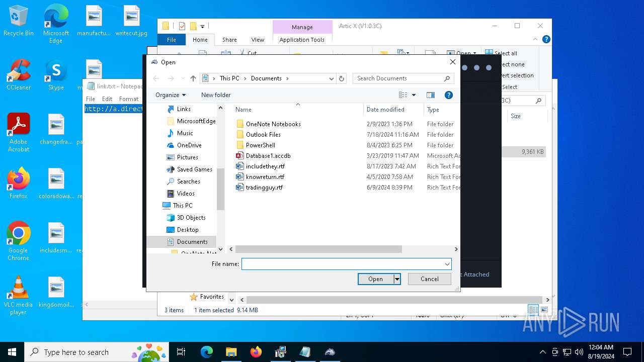644x362 pixels.
Task: Open the File menu in Notepad
Action: pos(91,99)
